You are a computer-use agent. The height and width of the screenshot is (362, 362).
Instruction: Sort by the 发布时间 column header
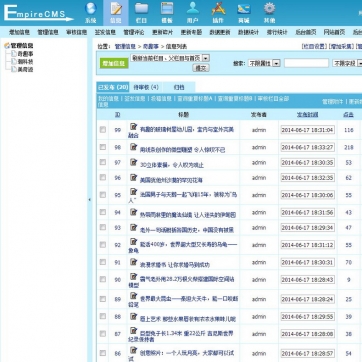(307, 115)
